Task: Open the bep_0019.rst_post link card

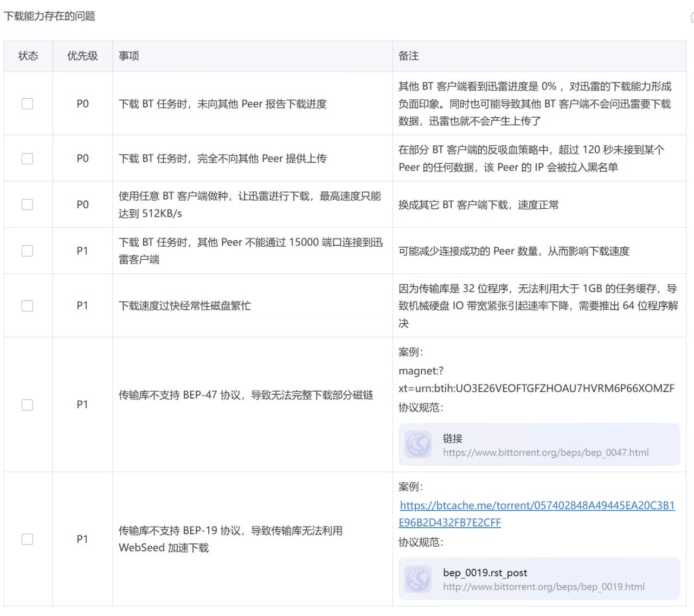Action: point(539,579)
